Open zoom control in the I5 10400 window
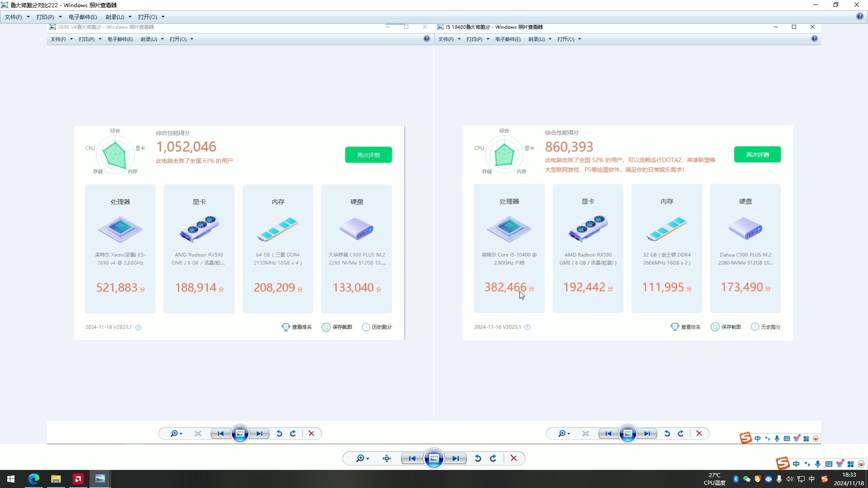Image resolution: width=868 pixels, height=488 pixels. (x=564, y=434)
